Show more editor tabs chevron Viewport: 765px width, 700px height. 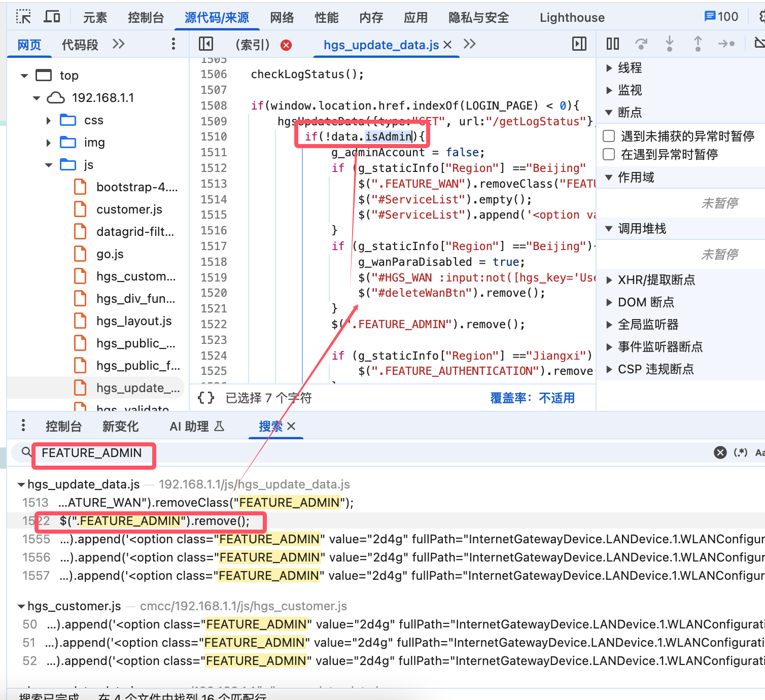coord(470,44)
